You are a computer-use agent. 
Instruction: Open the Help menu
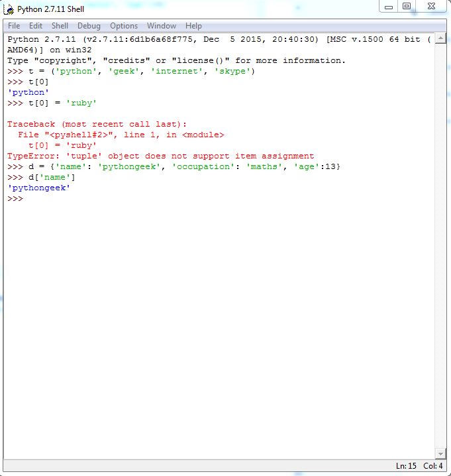tap(193, 26)
